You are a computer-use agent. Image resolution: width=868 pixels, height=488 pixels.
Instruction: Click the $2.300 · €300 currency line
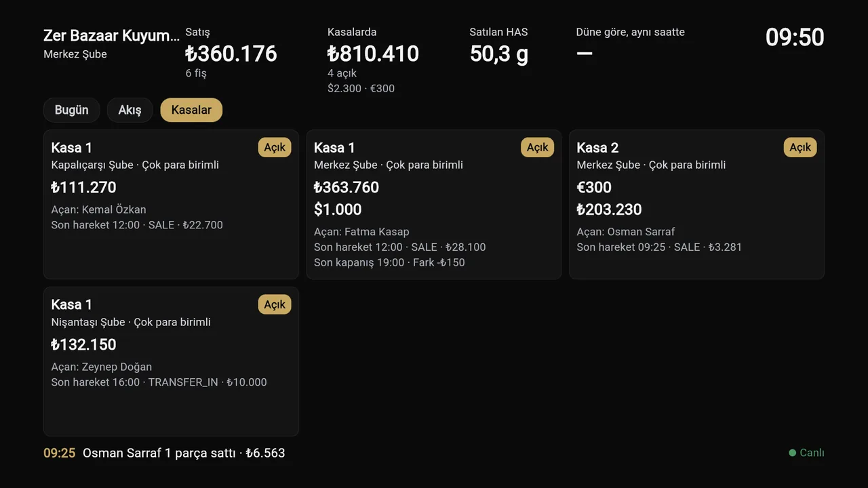[361, 88]
